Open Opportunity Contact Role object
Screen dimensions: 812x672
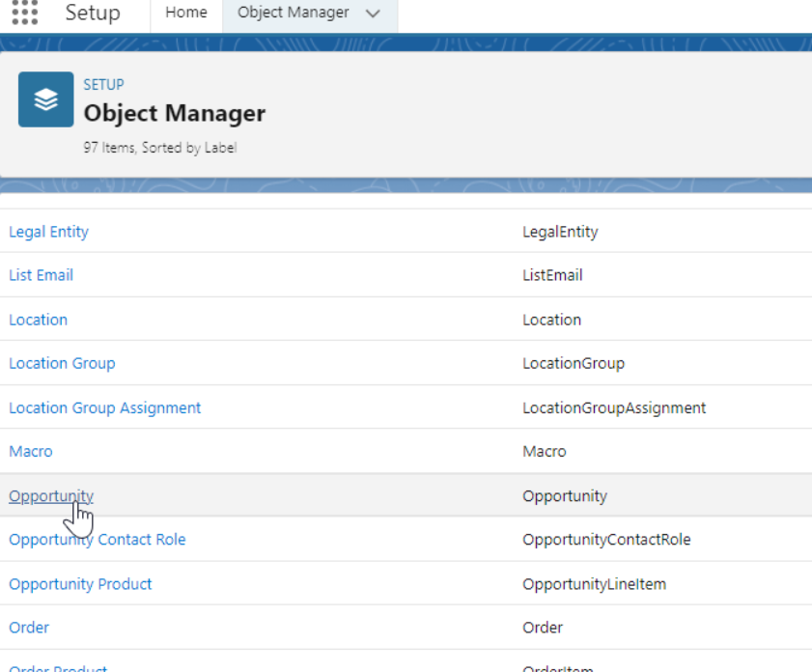tap(98, 540)
